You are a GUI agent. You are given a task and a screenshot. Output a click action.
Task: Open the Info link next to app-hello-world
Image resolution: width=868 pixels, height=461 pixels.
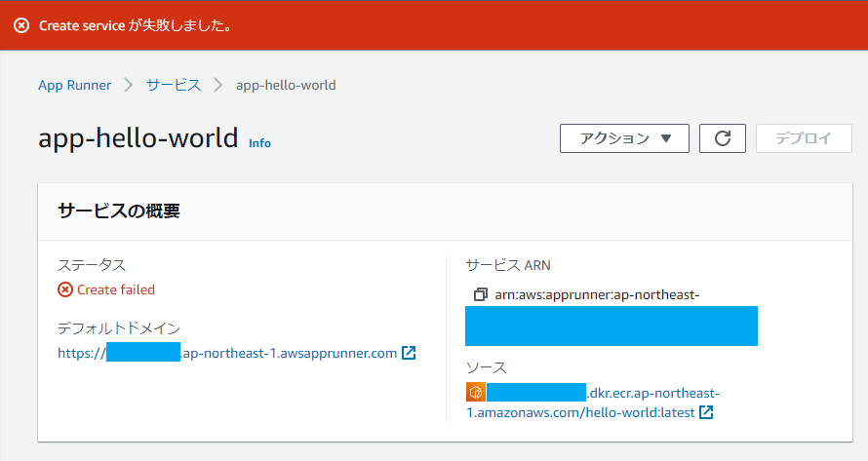259,143
